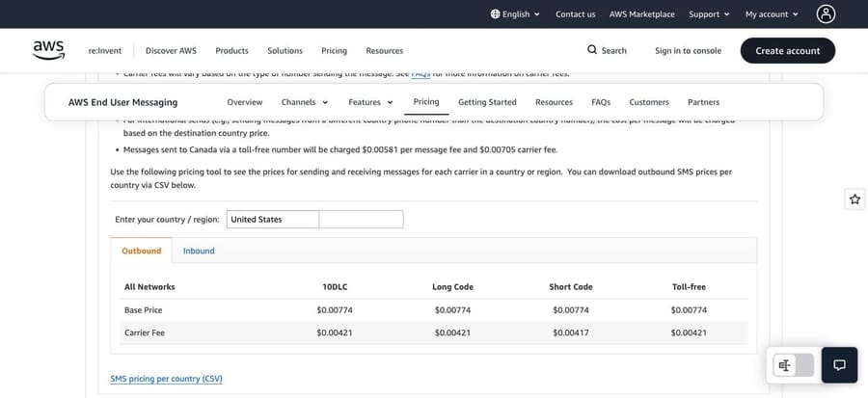Switch to the Inbound tab

coord(199,251)
